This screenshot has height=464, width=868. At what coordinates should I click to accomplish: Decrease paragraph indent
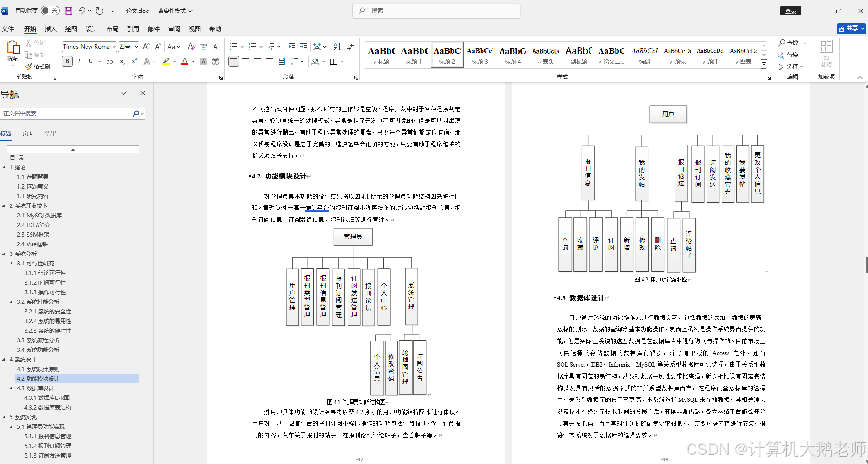(292, 46)
